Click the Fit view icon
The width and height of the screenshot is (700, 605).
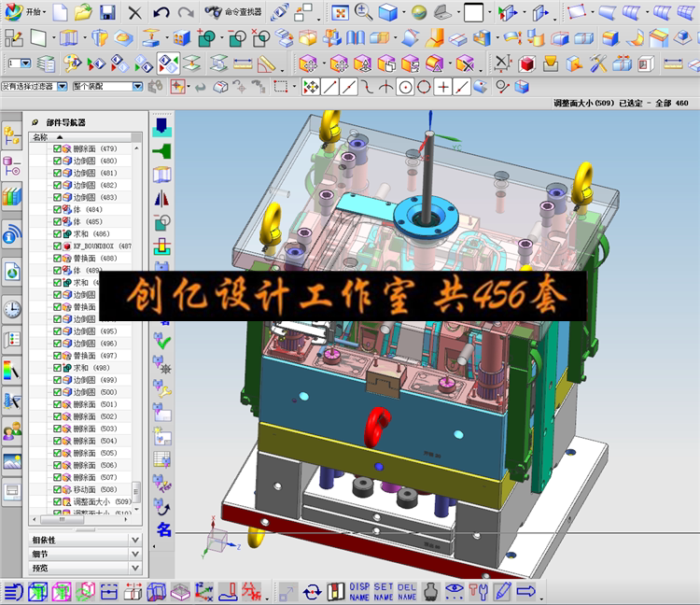pyautogui.click(x=340, y=12)
